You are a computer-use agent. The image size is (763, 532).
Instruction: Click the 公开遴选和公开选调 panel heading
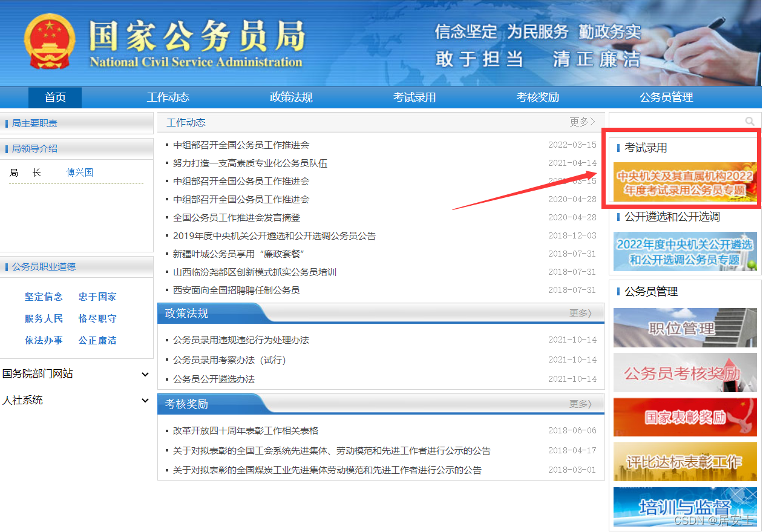tap(672, 217)
